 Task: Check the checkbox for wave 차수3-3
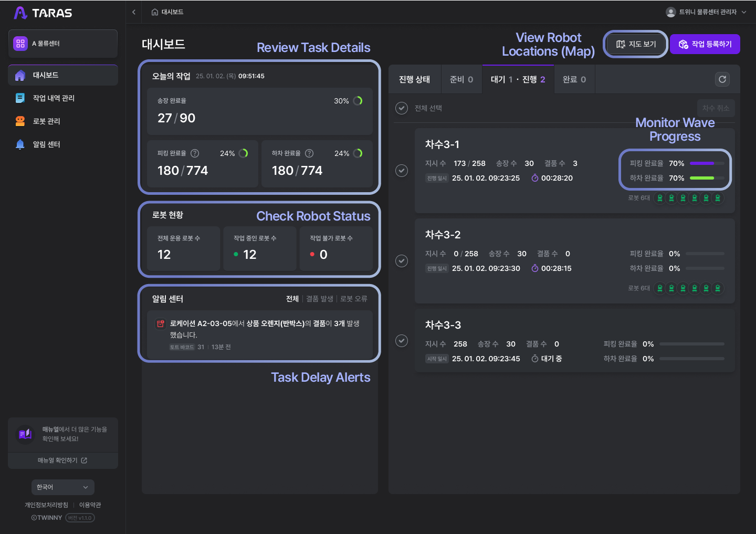[402, 341]
